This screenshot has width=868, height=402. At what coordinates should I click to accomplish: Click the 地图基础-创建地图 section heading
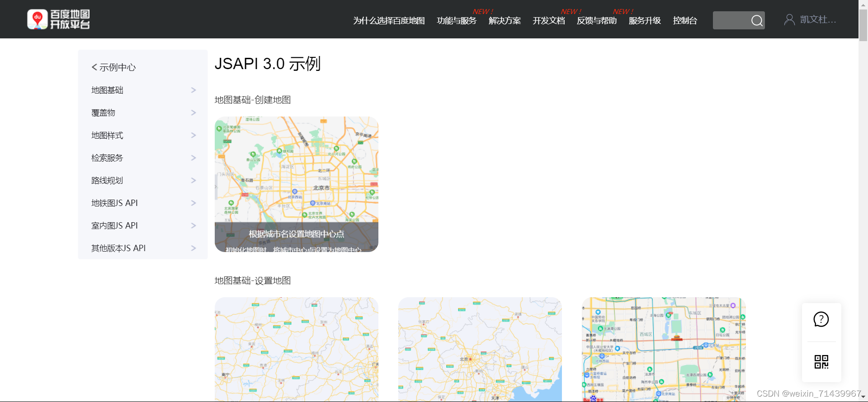253,100
